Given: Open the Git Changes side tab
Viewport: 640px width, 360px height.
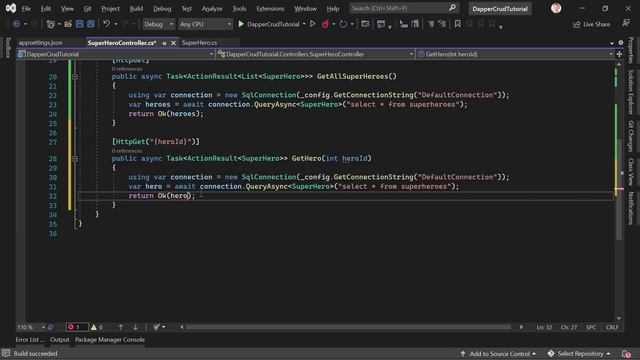Looking at the screenshot, I should tap(631, 136).
